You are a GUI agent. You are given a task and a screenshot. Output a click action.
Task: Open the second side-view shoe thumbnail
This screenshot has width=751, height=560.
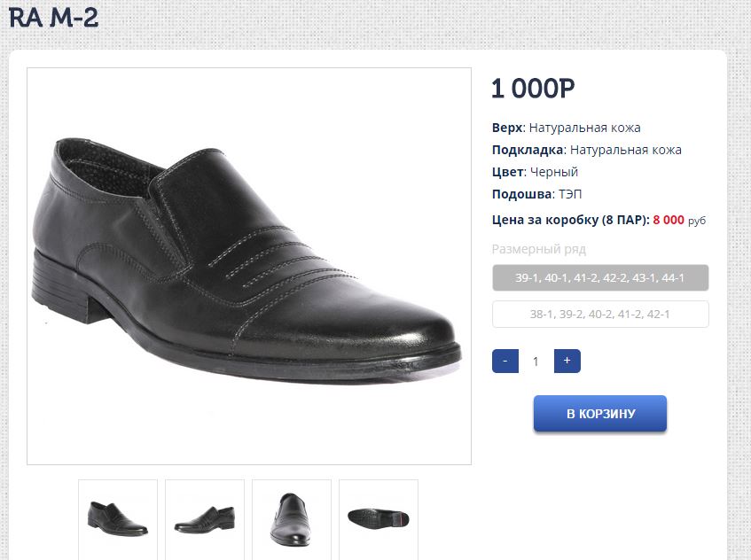[x=205, y=517]
